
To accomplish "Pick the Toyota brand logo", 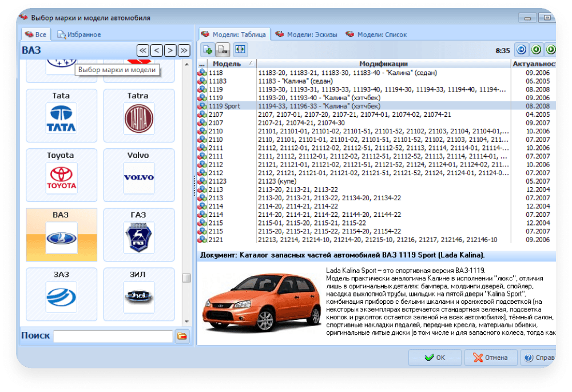I will [x=61, y=177].
